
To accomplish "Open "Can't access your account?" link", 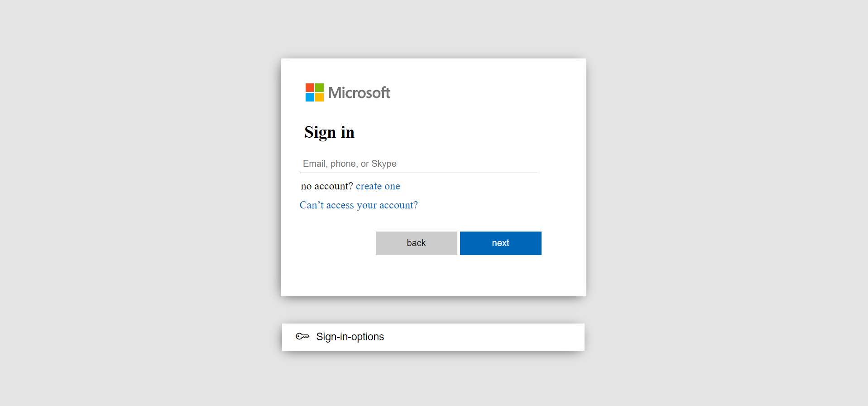I will (x=359, y=205).
